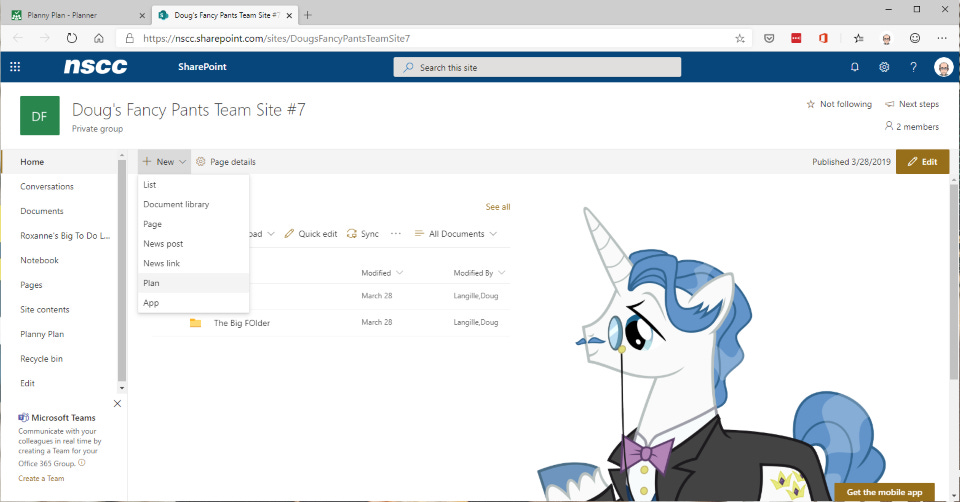
Task: Open the help question mark
Action: point(913,67)
